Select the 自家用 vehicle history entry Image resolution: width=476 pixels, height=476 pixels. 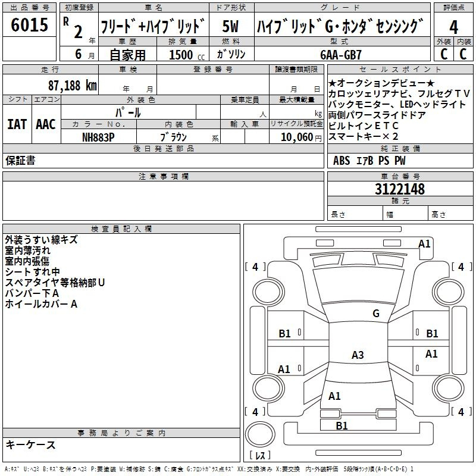[127, 55]
